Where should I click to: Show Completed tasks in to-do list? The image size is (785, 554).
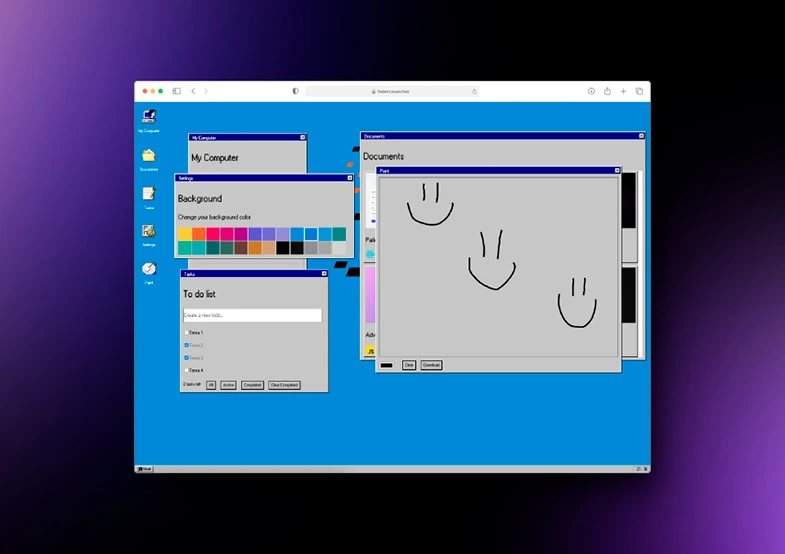252,385
